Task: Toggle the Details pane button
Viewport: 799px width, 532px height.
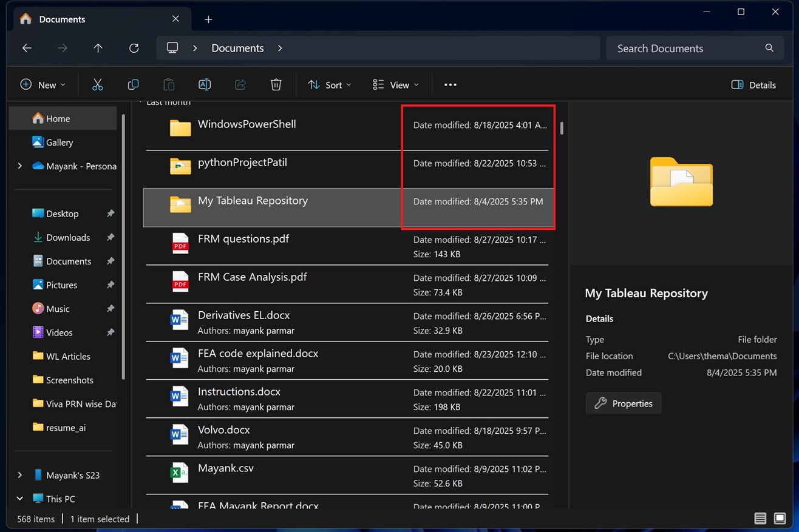Action: 753,85
